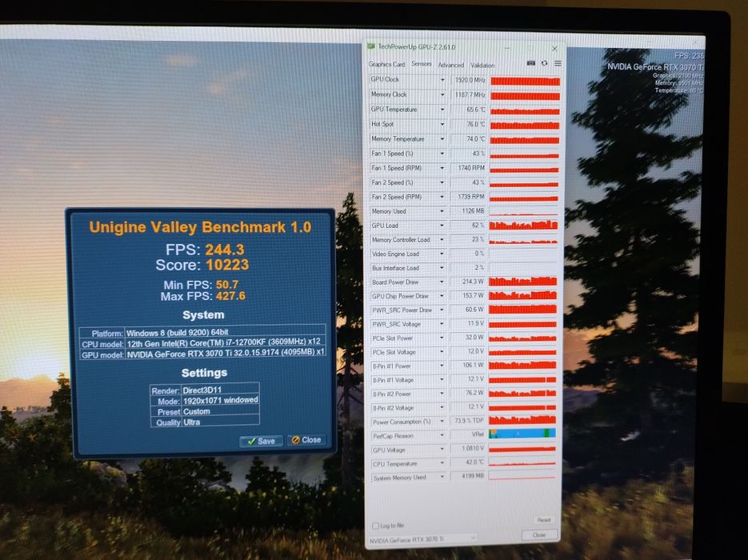
Task: Click the Close button at GPU-Z bottom
Action: [x=539, y=534]
